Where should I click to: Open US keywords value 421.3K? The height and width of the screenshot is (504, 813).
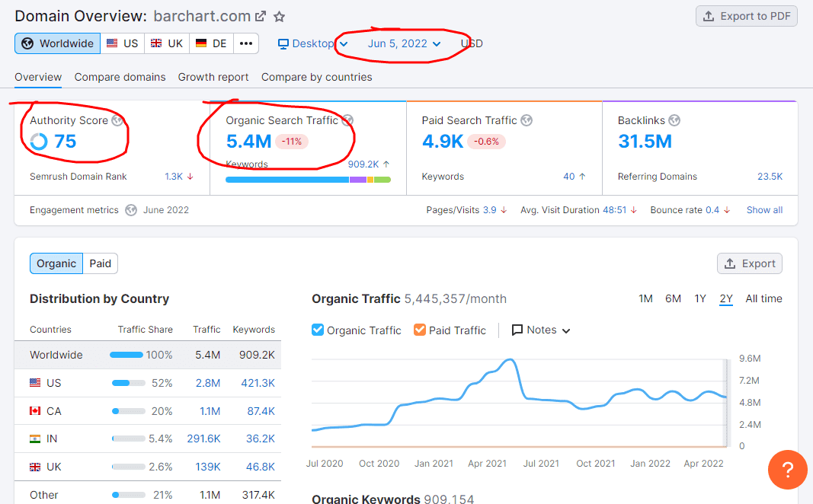pyautogui.click(x=258, y=383)
